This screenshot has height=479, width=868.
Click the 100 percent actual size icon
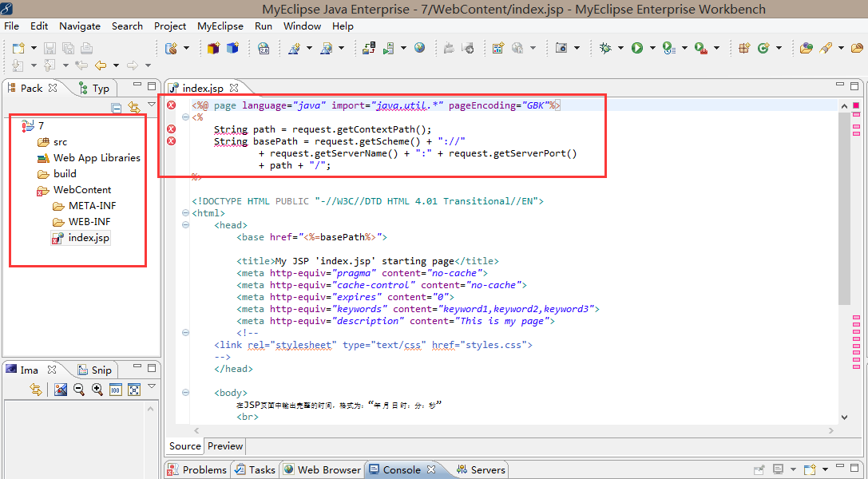(x=115, y=390)
